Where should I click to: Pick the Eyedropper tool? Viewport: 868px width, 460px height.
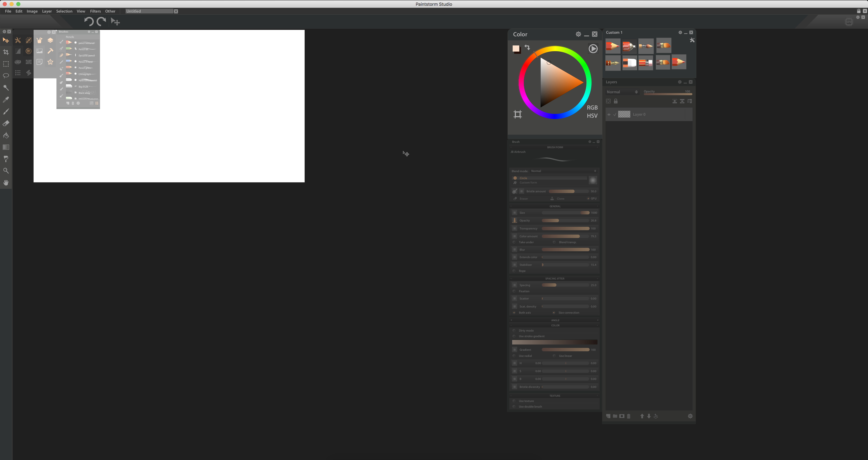tap(6, 100)
